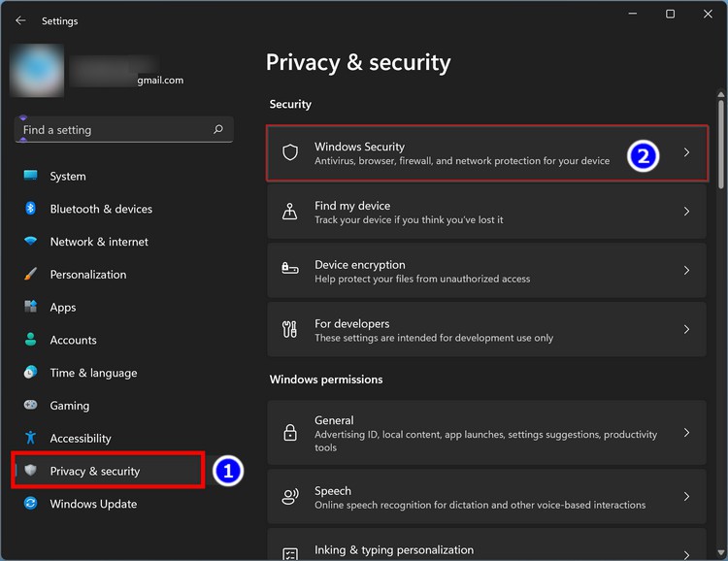This screenshot has height=561, width=728.
Task: Navigate to Windows Update
Action: coord(93,504)
